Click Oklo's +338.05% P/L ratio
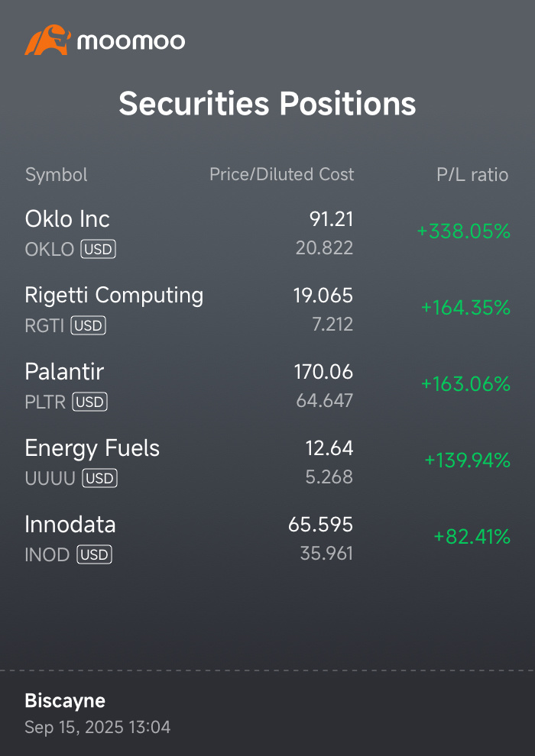This screenshot has height=756, width=535. (464, 231)
